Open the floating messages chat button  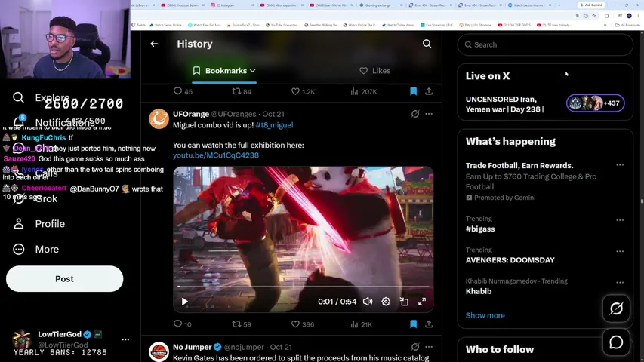click(616, 342)
